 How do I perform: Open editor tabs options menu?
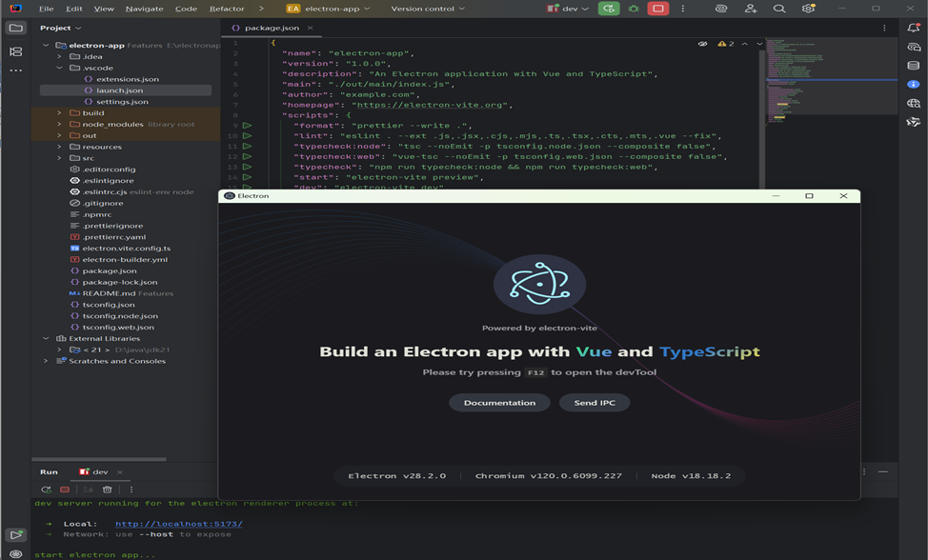884,28
